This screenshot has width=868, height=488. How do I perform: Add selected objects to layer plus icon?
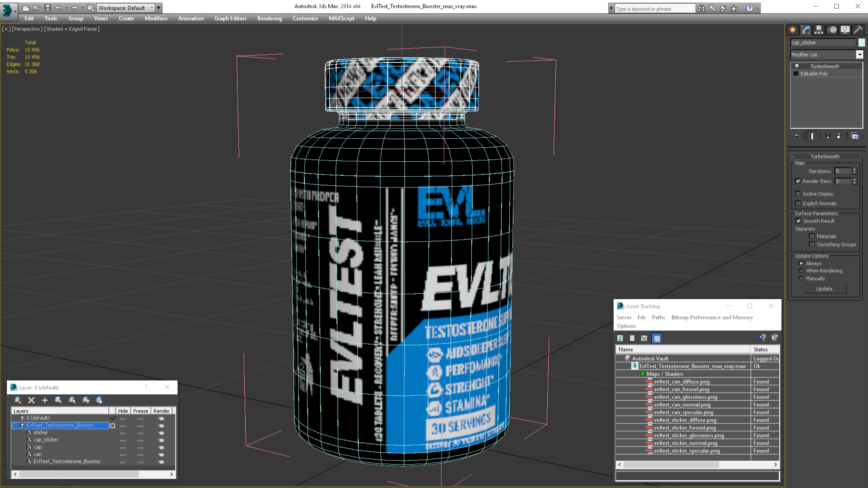(45, 400)
